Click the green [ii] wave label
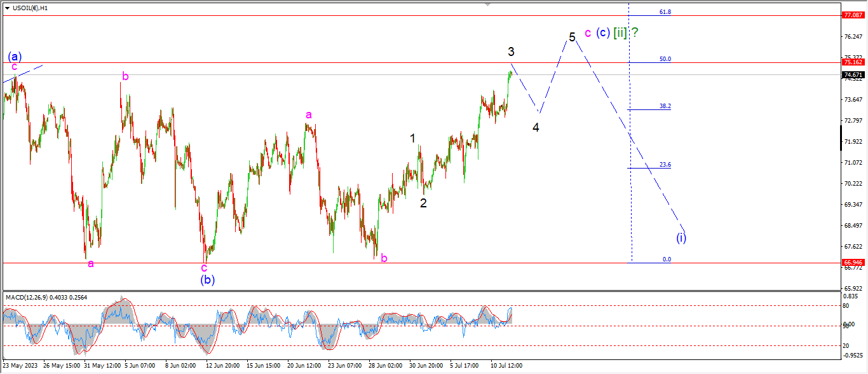Viewport: 868px width, 374px height. click(620, 32)
